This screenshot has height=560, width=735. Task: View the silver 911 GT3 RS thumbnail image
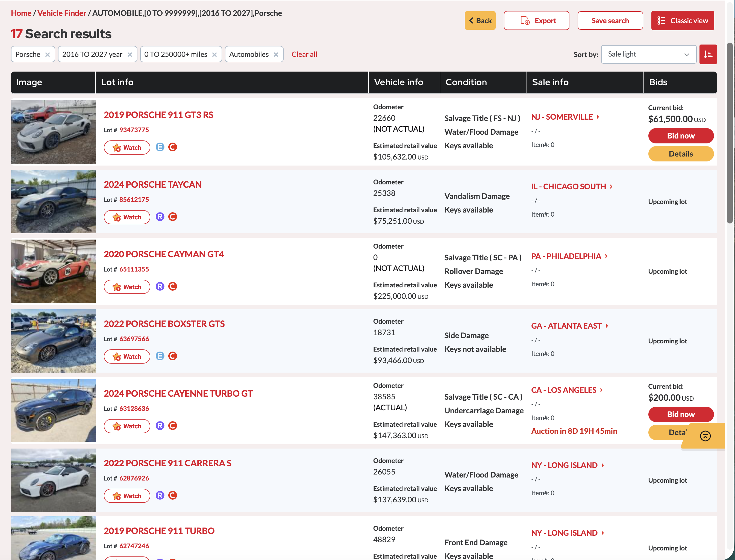pos(53,132)
